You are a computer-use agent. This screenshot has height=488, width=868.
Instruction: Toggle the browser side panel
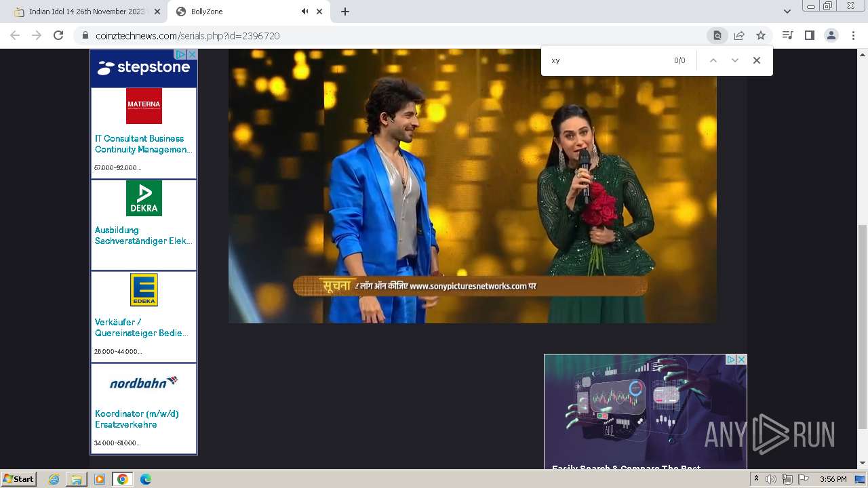[x=809, y=35]
